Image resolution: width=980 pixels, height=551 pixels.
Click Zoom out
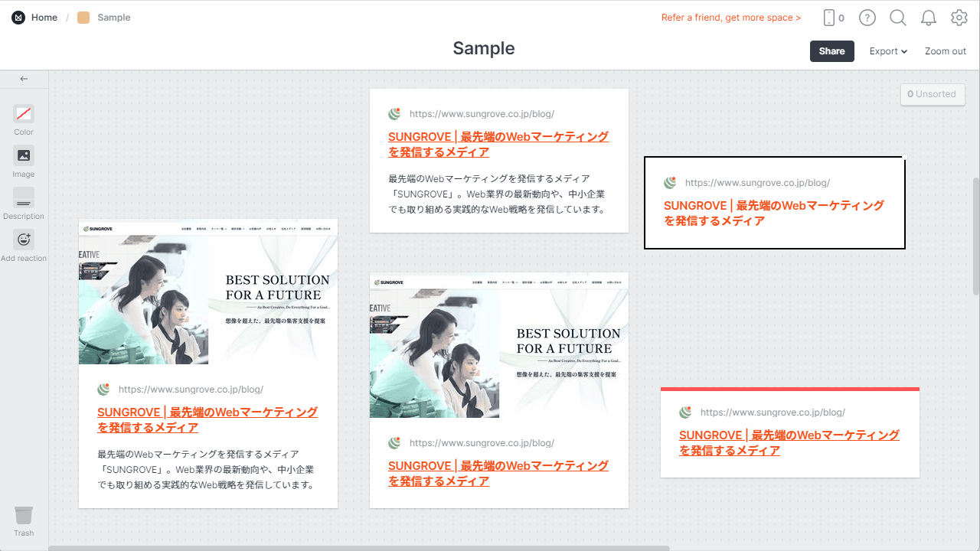pyautogui.click(x=946, y=51)
